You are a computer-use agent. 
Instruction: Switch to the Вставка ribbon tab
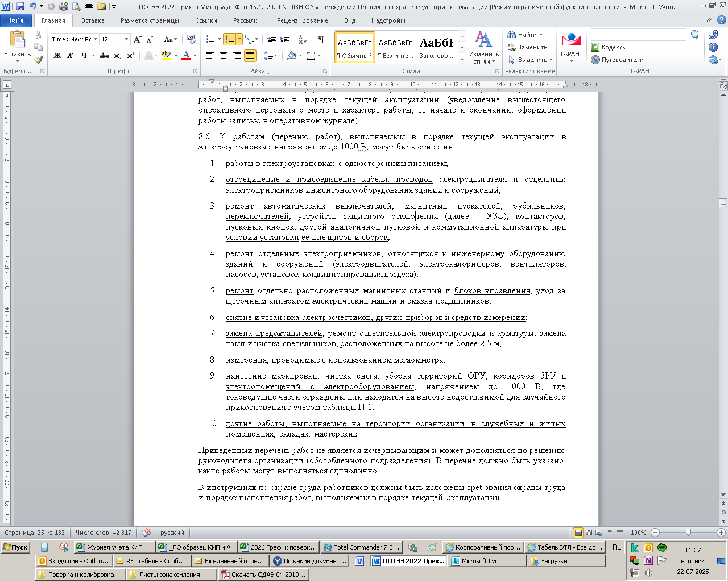tap(93, 20)
